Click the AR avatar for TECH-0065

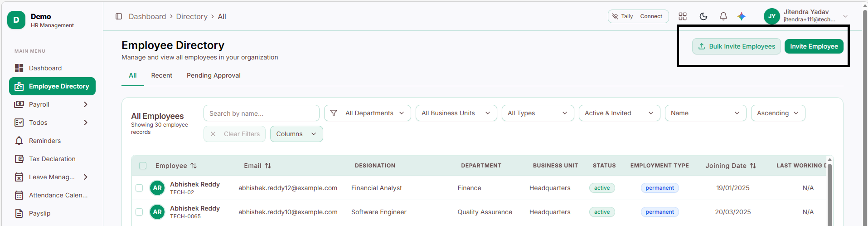click(x=157, y=212)
